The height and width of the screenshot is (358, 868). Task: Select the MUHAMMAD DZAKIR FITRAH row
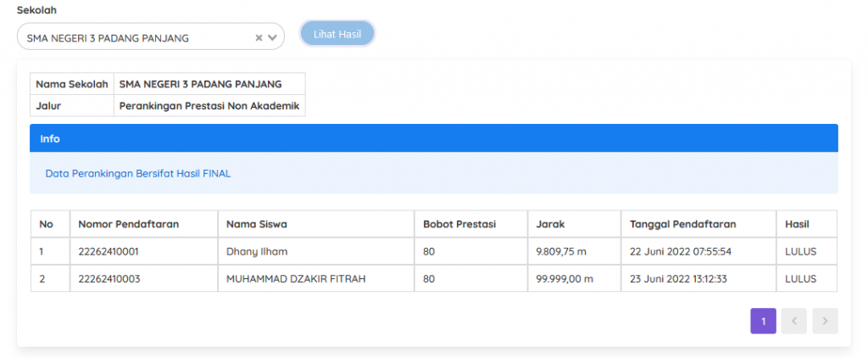coord(296,278)
